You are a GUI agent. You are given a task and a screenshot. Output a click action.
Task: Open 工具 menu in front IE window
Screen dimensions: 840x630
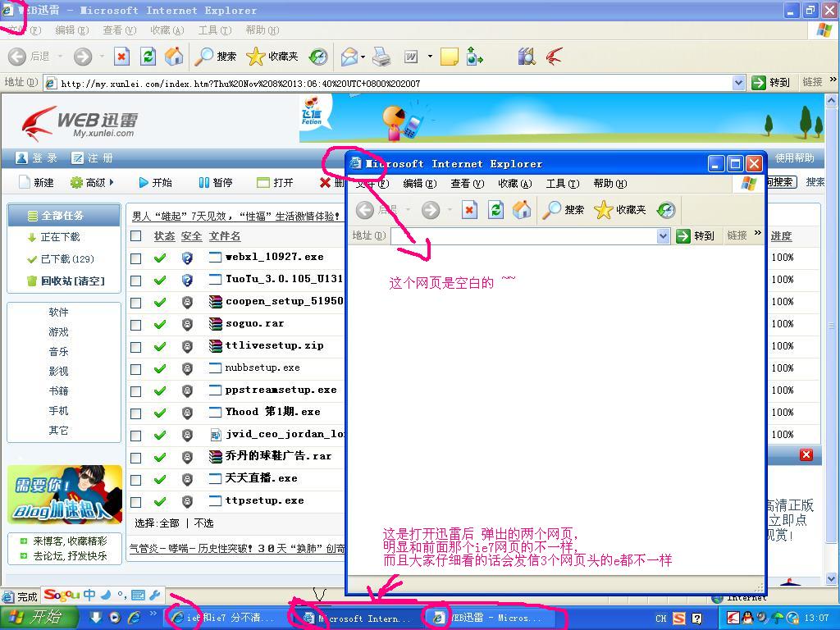pyautogui.click(x=563, y=184)
